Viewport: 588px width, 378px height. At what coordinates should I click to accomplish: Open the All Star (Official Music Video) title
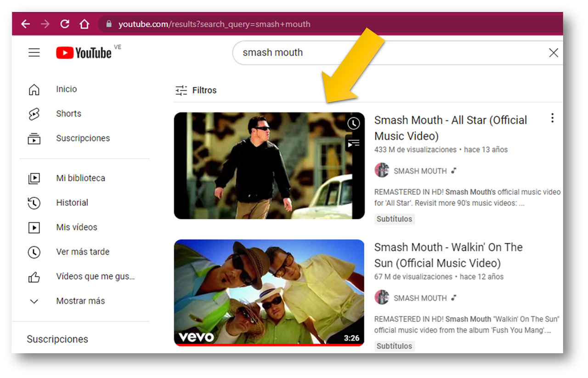point(451,128)
